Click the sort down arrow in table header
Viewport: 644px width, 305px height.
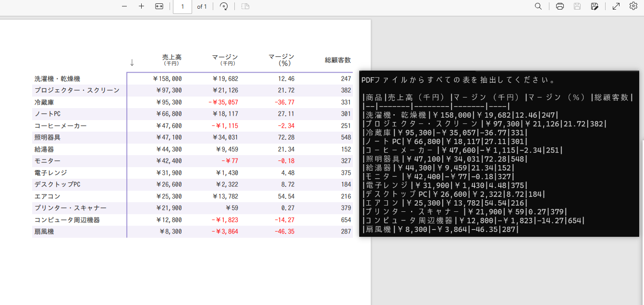[x=132, y=62]
